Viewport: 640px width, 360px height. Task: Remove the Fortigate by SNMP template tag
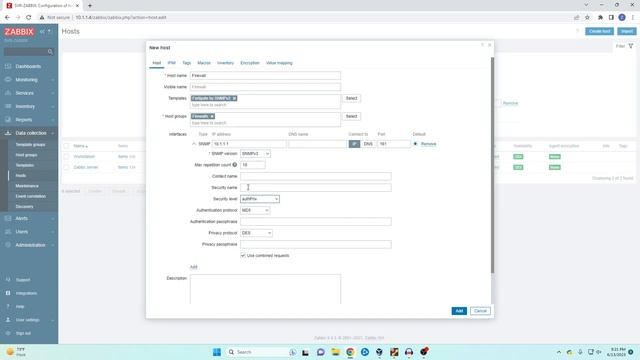point(234,98)
